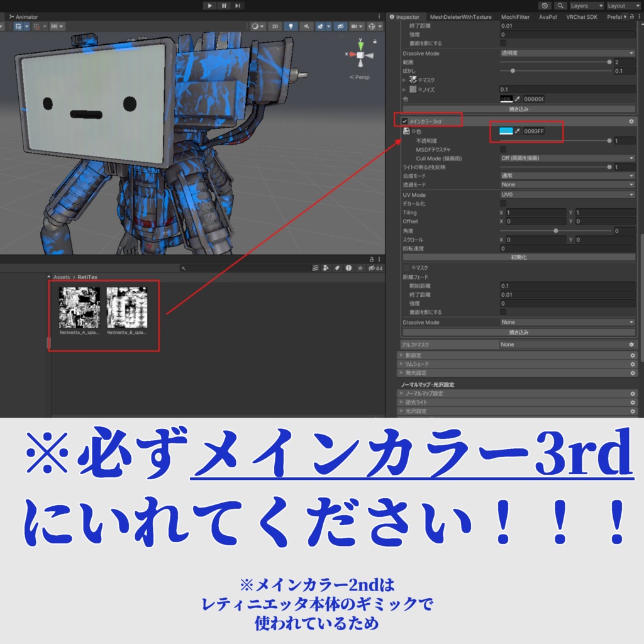Toggle the デカール化 checkbox
The width and height of the screenshot is (644, 644).
503,204
